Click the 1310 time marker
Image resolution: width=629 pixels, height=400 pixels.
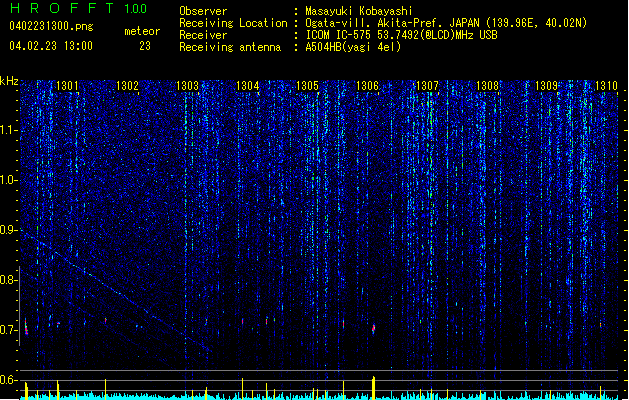point(606,85)
